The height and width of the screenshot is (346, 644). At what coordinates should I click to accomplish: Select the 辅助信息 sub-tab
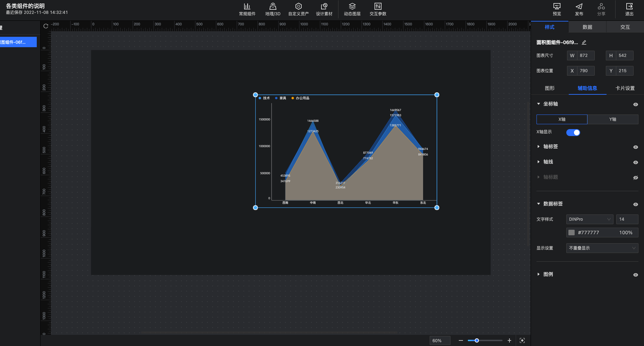587,88
